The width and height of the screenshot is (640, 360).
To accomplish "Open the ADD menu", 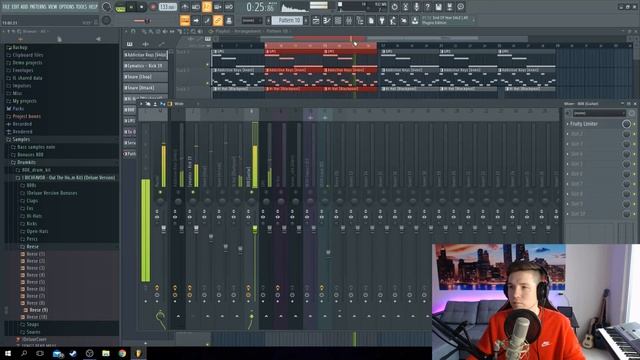I will (x=24, y=7).
